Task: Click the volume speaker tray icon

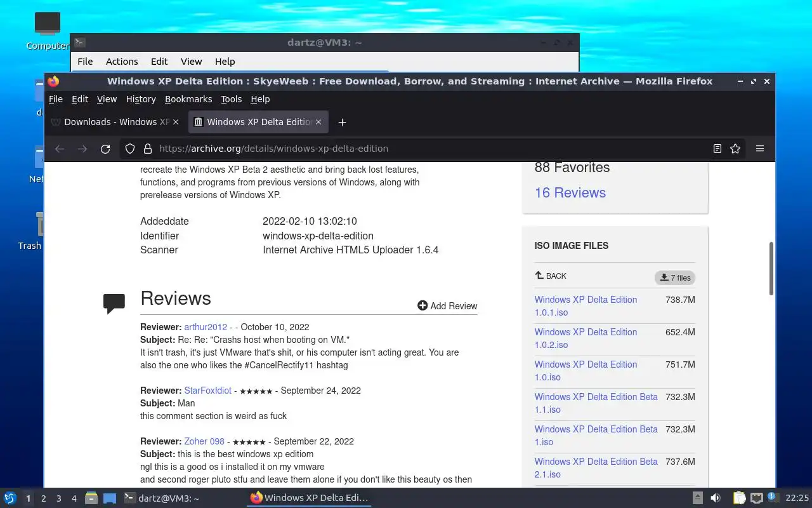Action: [715, 498]
